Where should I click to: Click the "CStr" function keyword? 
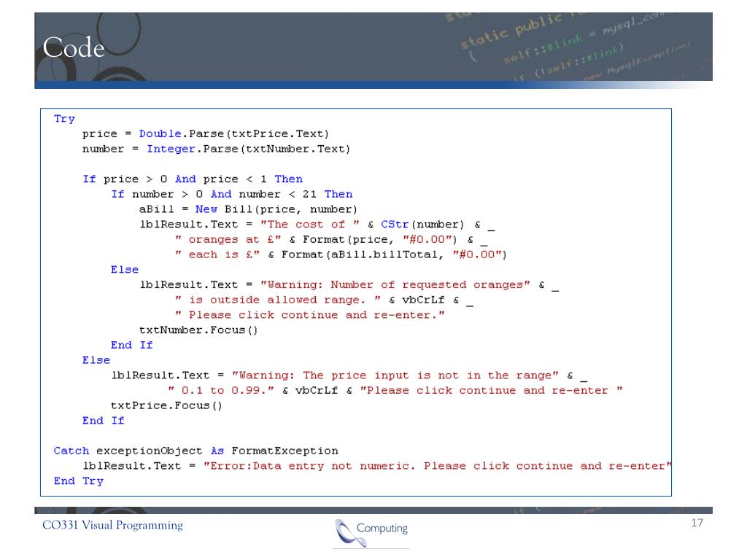(x=395, y=225)
